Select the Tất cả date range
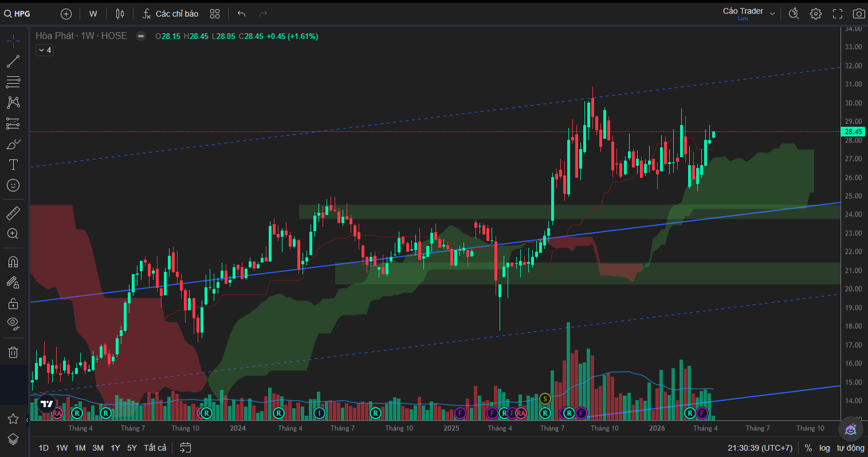The width and height of the screenshot is (868, 457). 155,448
